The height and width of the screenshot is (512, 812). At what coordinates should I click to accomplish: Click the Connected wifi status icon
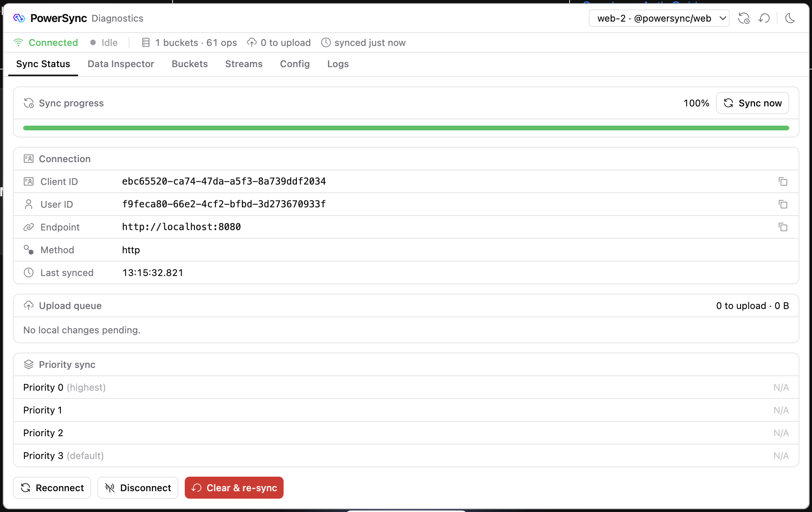point(18,42)
